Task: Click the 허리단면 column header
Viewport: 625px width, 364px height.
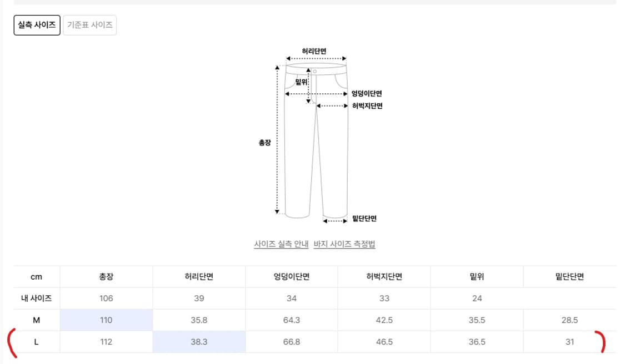Action: click(198, 276)
